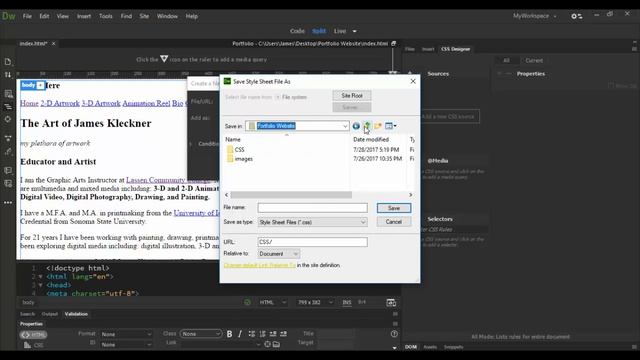The height and width of the screenshot is (360, 640).
Task: Follow the 2-D Artwork link in the page
Action: pos(60,103)
